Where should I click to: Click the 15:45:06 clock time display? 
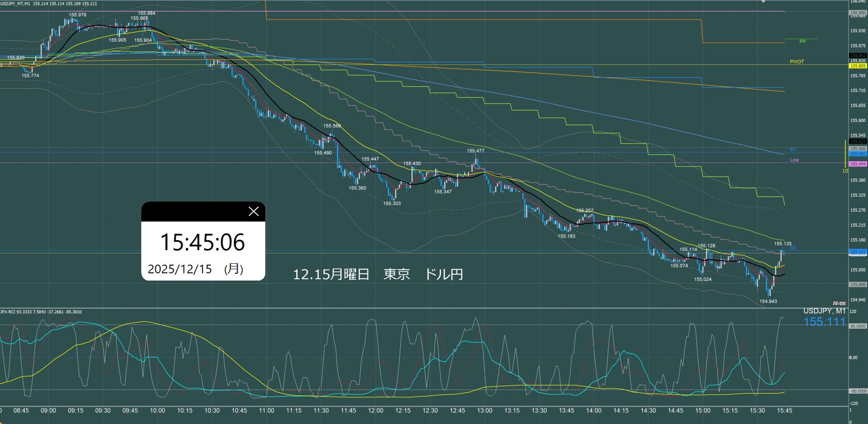pyautogui.click(x=203, y=242)
